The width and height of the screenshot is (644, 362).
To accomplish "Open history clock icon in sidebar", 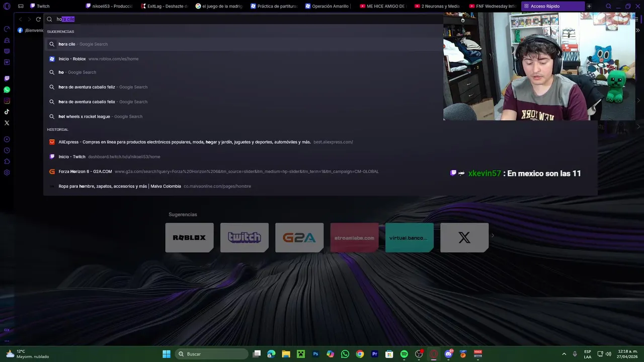I will pos(7,150).
